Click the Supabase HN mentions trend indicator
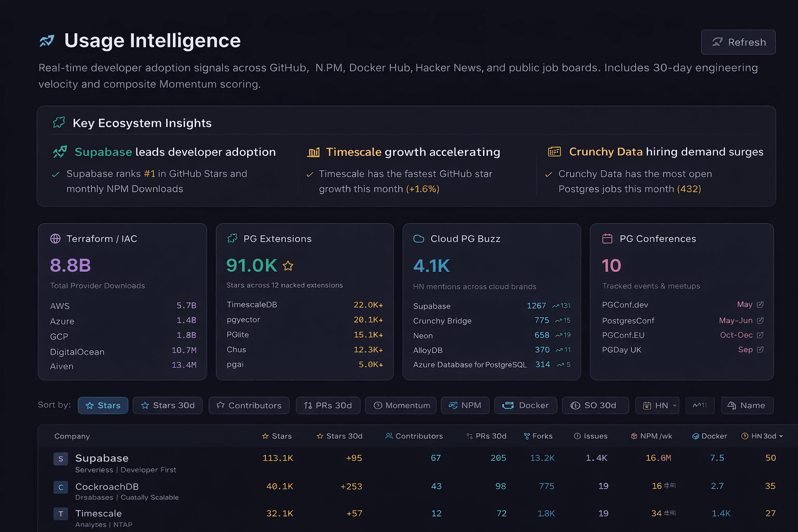 pyautogui.click(x=561, y=306)
